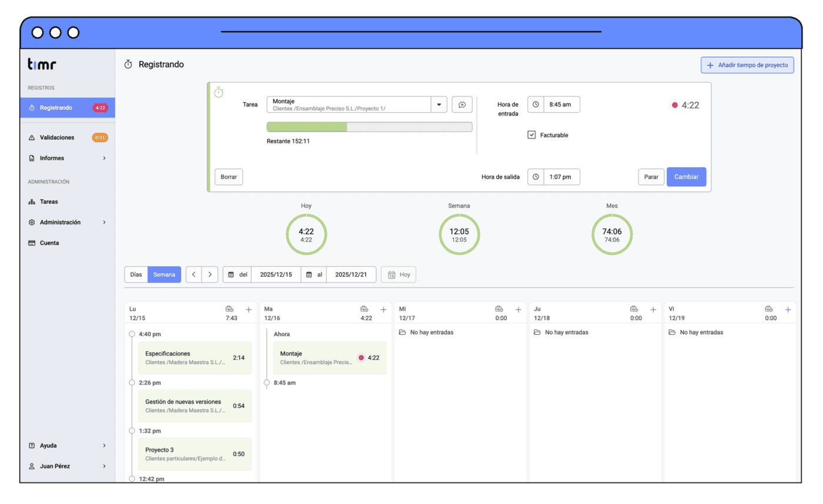Click the plus icon in Monday column
The height and width of the screenshot is (504, 823).
tap(248, 310)
